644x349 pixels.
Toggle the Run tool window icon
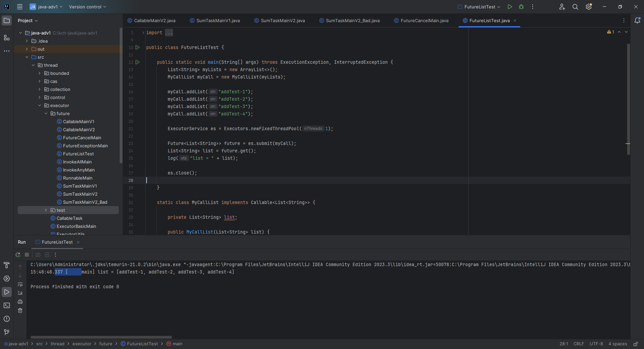click(x=7, y=292)
